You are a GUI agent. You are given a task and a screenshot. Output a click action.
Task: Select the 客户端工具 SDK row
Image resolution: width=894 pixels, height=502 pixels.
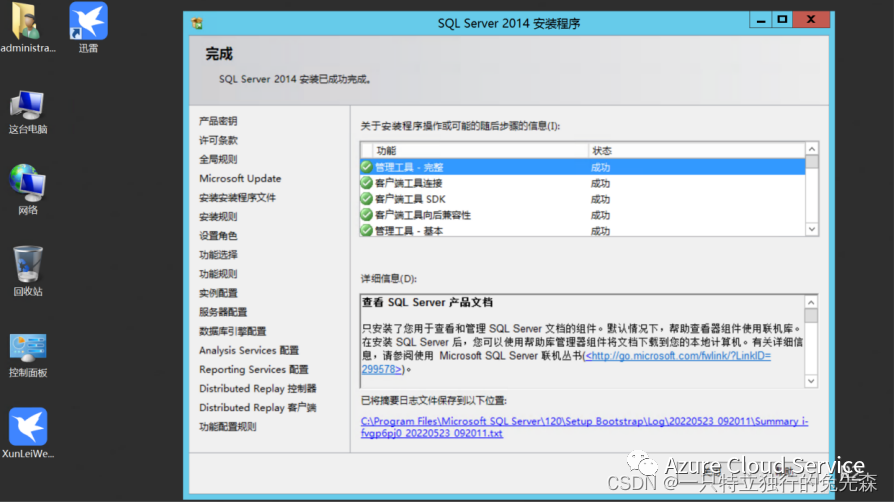[583, 199]
